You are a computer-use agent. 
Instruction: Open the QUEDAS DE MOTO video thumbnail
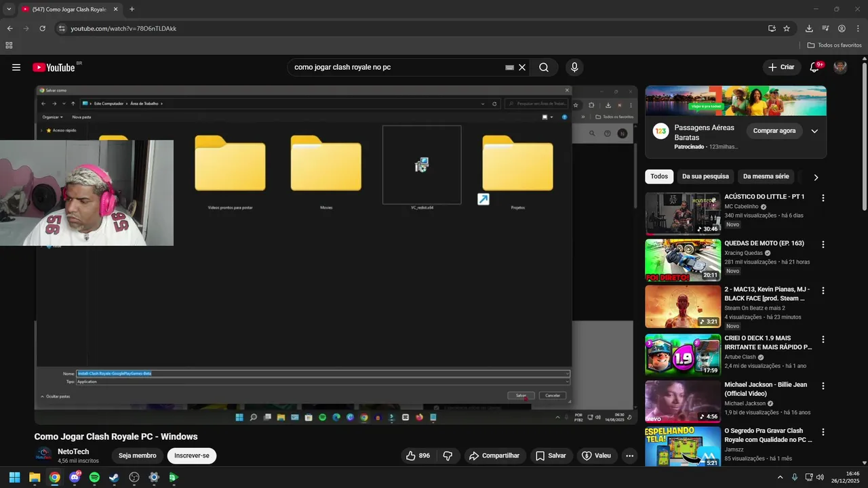(683, 260)
